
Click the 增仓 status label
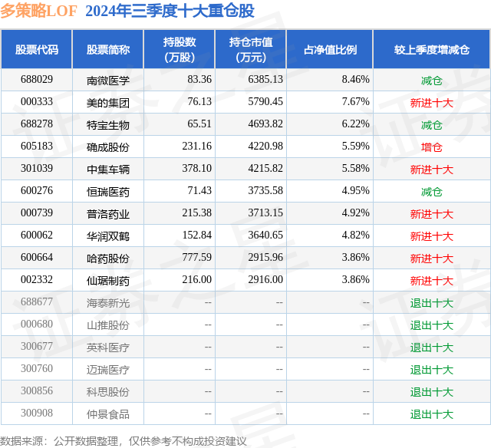point(432,147)
